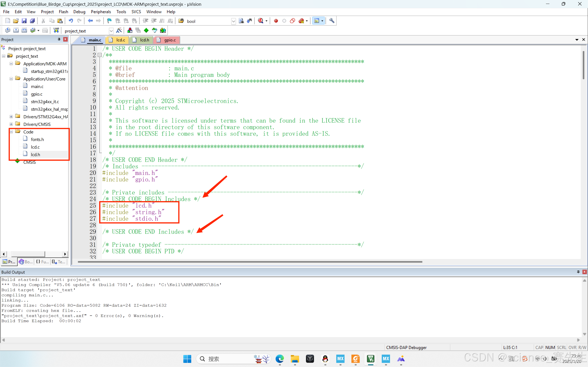
Task: Switch to the gpio.c tab
Action: tap(170, 40)
